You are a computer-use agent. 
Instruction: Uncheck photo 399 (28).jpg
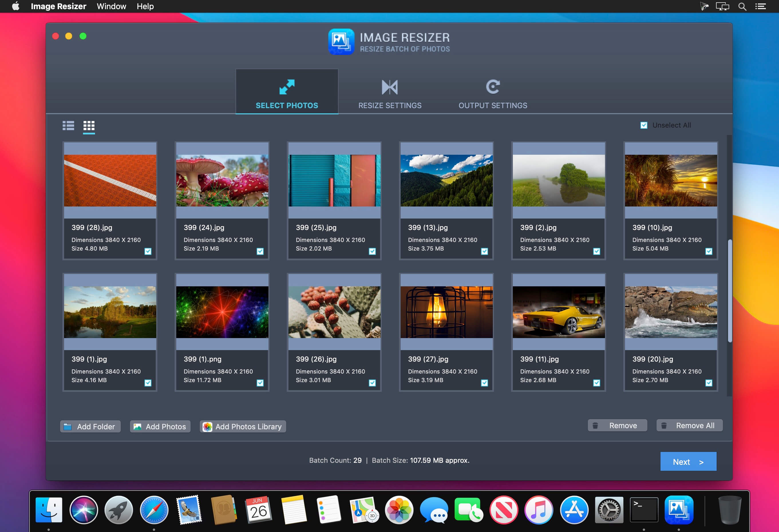point(148,251)
